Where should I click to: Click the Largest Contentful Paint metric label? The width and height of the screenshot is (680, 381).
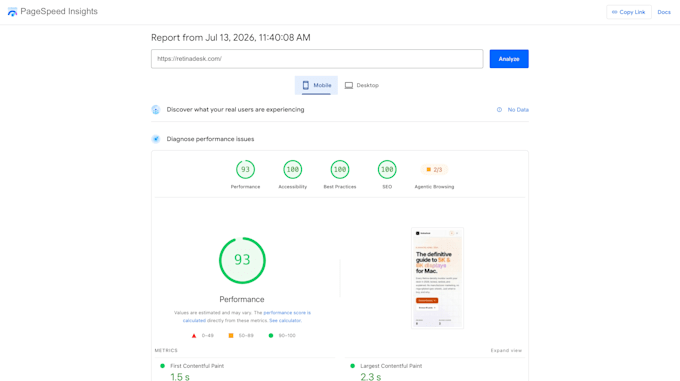(391, 366)
